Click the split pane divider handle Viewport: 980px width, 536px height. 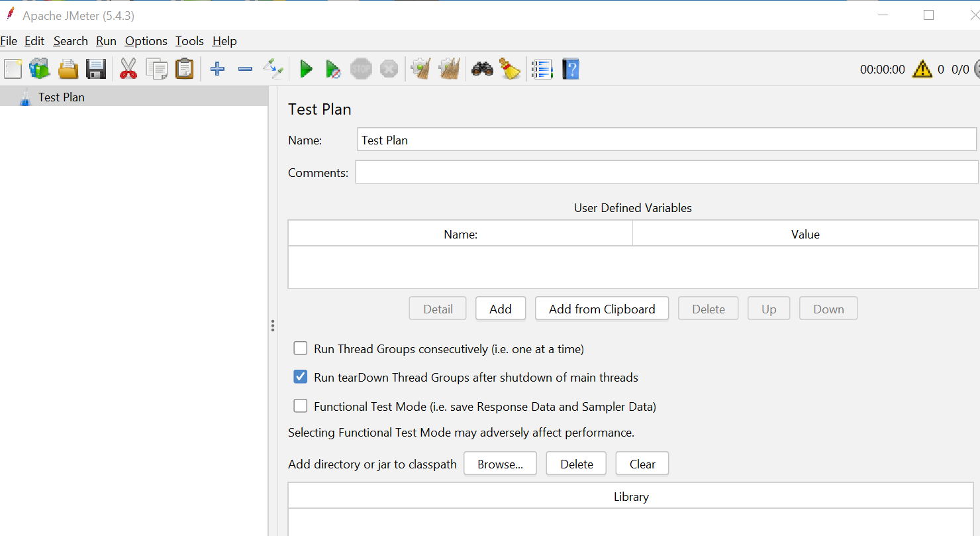coord(272,325)
